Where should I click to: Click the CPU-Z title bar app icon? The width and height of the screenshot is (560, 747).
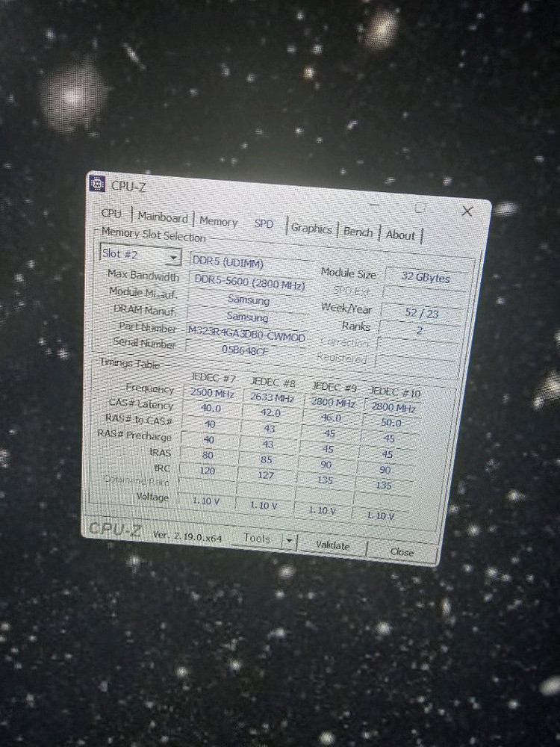[97, 184]
